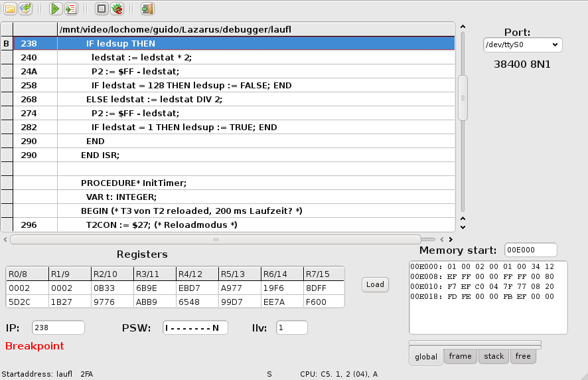Click the horizontal scroll left arrow

pyautogui.click(x=5, y=240)
